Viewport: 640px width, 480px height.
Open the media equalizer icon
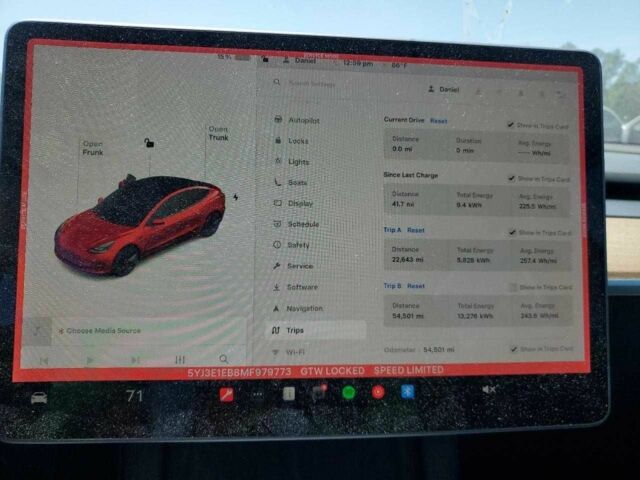pos(180,360)
